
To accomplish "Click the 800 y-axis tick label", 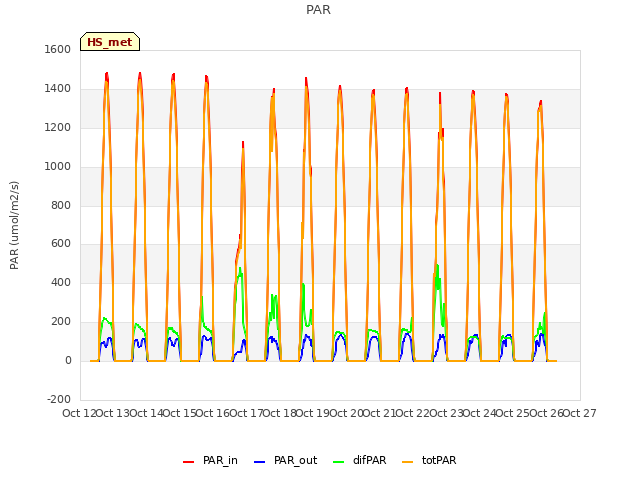I will (x=61, y=205).
